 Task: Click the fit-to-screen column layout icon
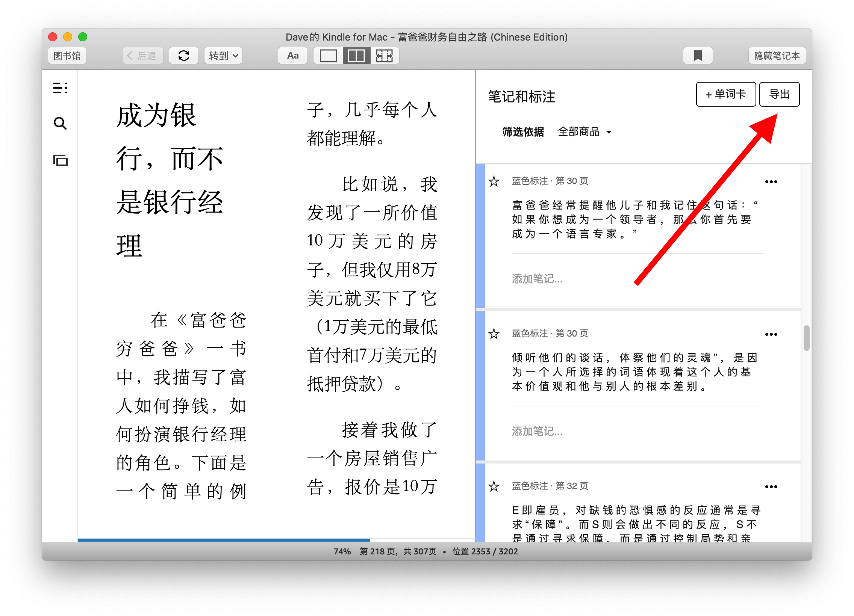click(x=385, y=56)
